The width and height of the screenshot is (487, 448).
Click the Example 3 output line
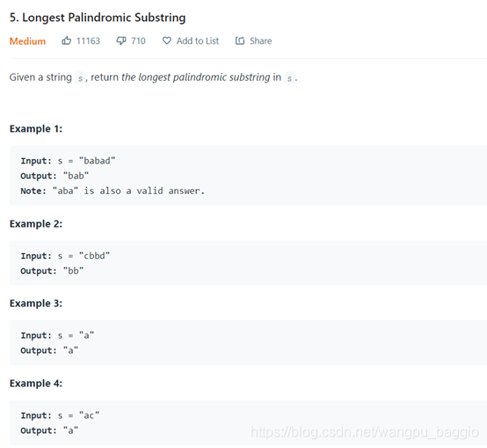tap(49, 350)
